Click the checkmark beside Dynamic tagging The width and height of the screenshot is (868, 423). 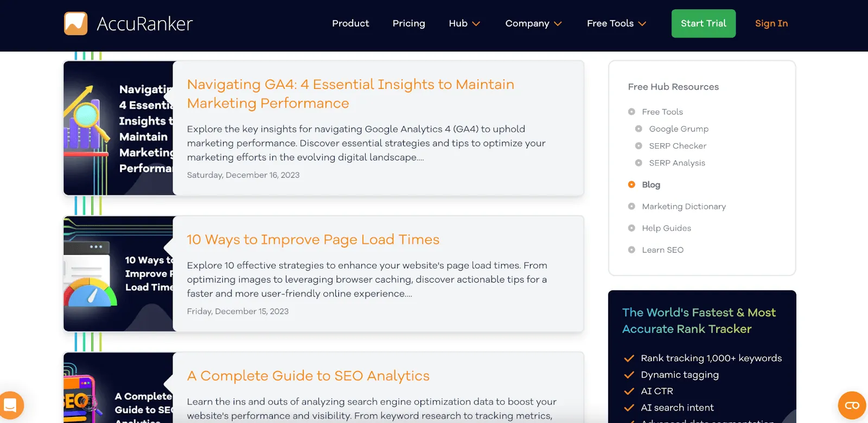coord(629,375)
